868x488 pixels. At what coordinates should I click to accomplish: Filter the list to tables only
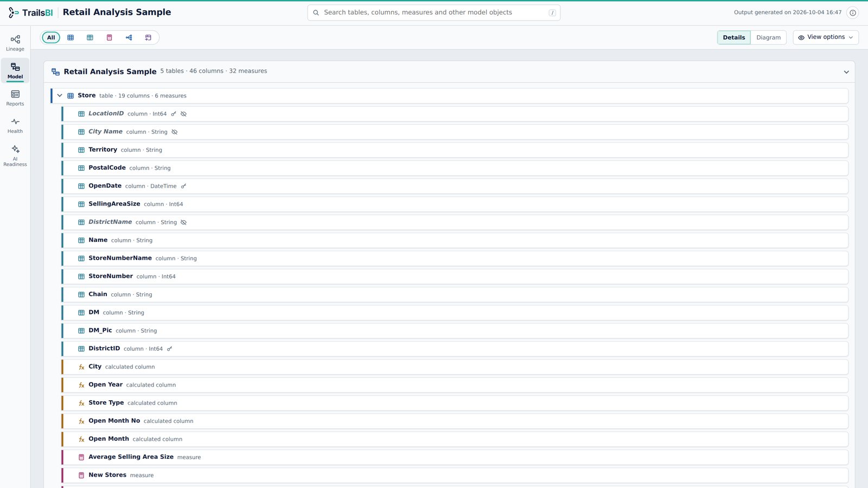tap(71, 37)
